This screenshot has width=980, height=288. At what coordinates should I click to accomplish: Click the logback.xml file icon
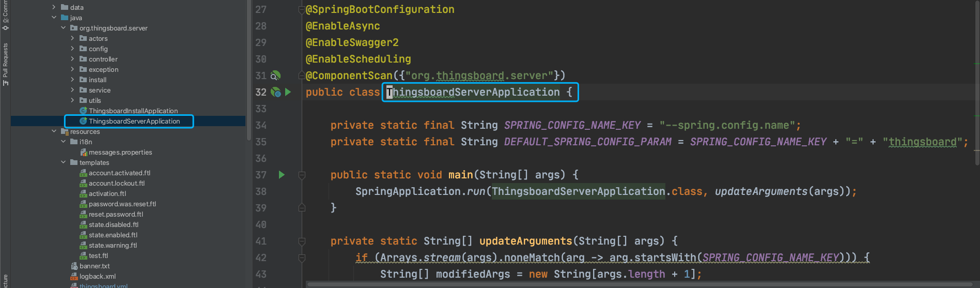[x=74, y=276]
